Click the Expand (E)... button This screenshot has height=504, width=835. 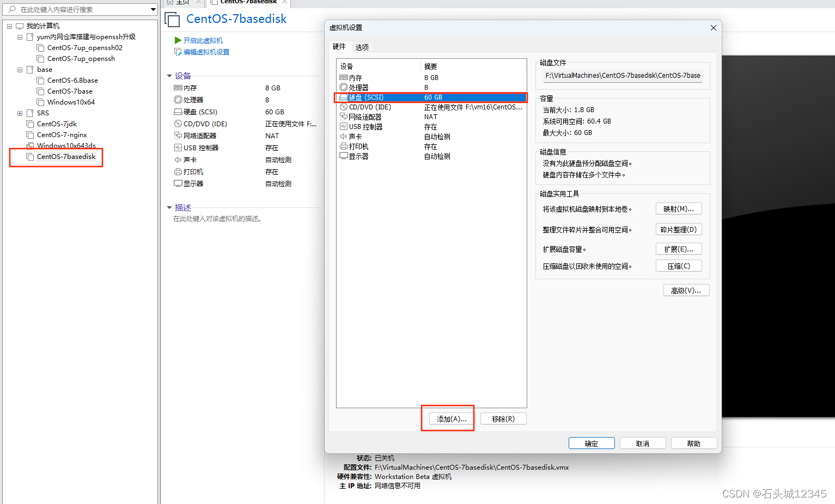[679, 249]
